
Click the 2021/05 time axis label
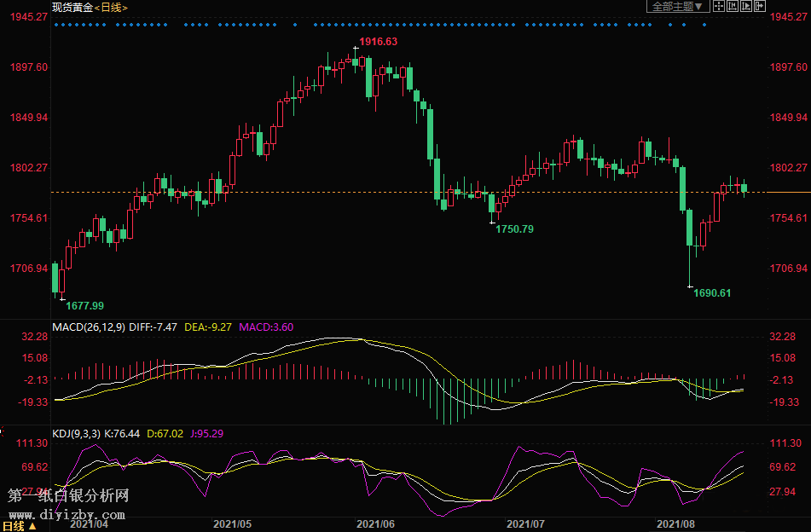tap(232, 524)
